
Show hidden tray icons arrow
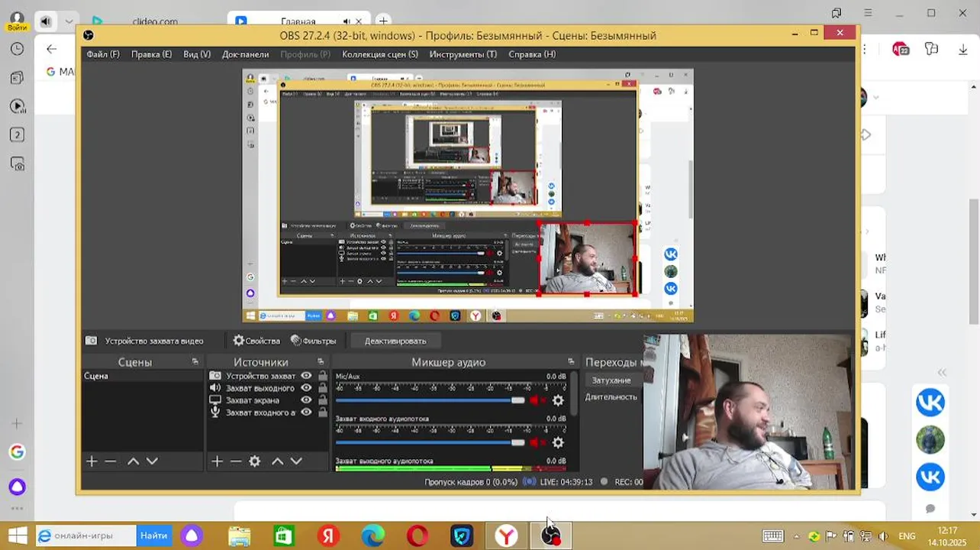[x=797, y=536]
